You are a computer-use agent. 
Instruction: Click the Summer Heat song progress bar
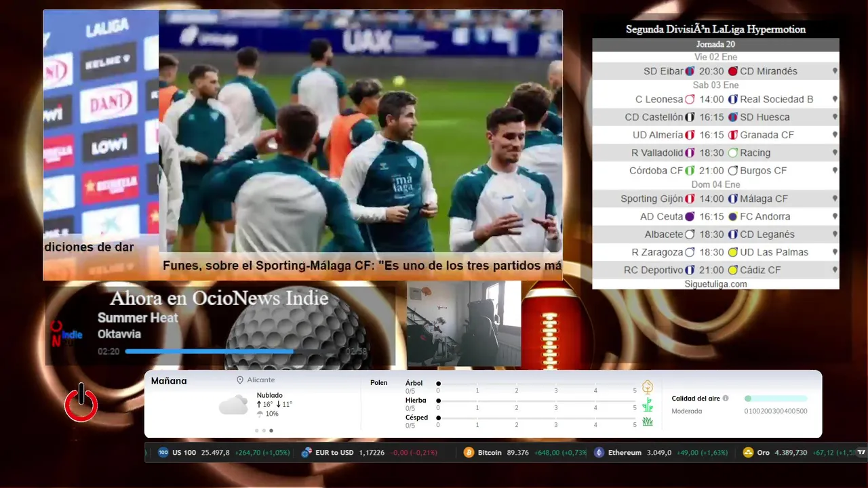pyautogui.click(x=233, y=351)
